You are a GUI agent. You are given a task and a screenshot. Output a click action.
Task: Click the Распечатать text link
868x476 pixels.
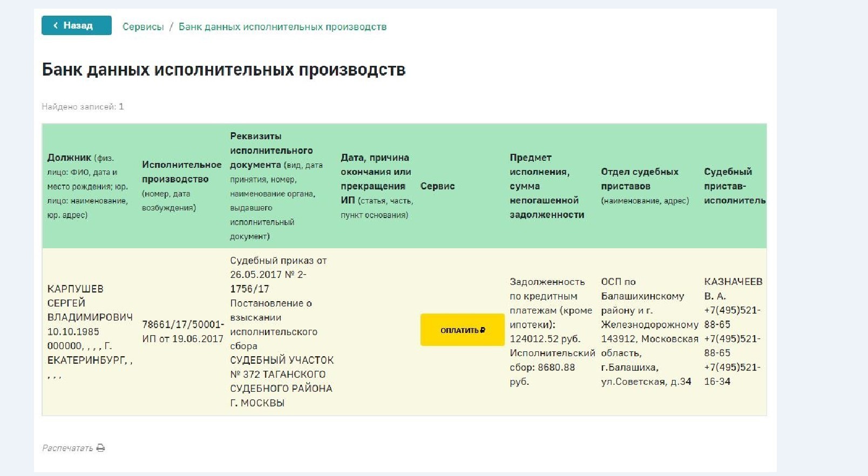coord(67,448)
